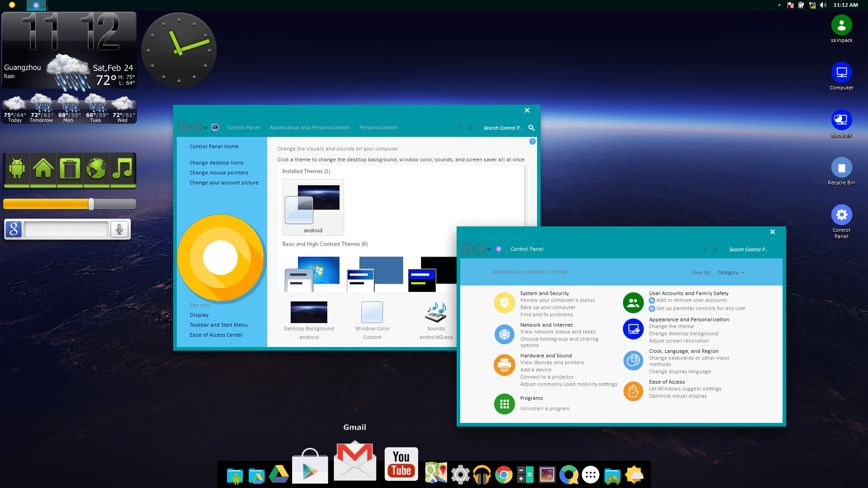Expand the View by Category dropdown
This screenshot has width=868, height=488.
click(x=730, y=272)
